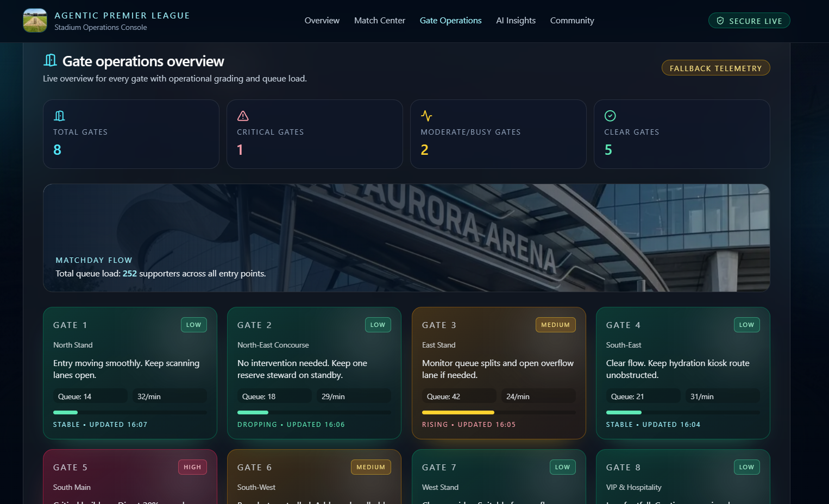The image size is (829, 504).
Task: Go to AI Insights tab
Action: click(516, 21)
